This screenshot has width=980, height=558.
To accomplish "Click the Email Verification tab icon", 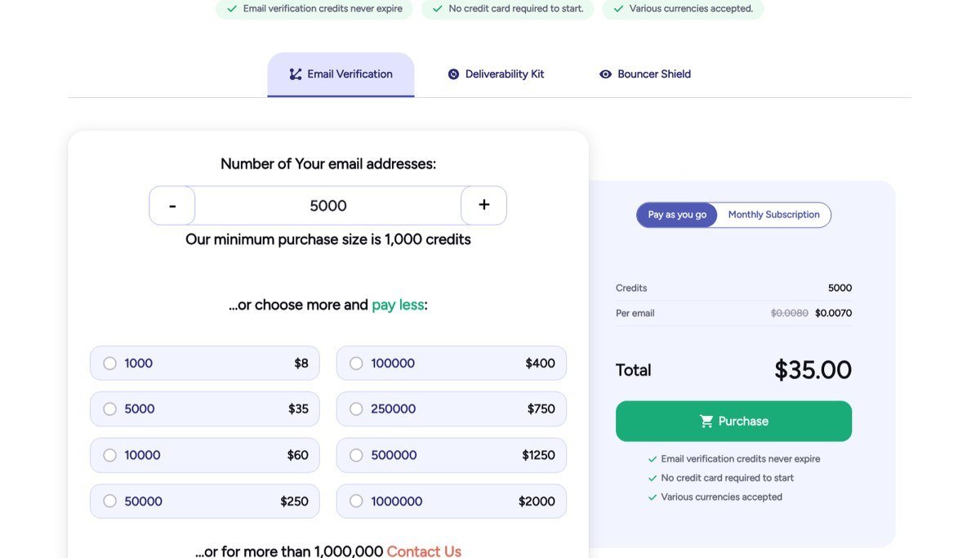I will [x=296, y=74].
